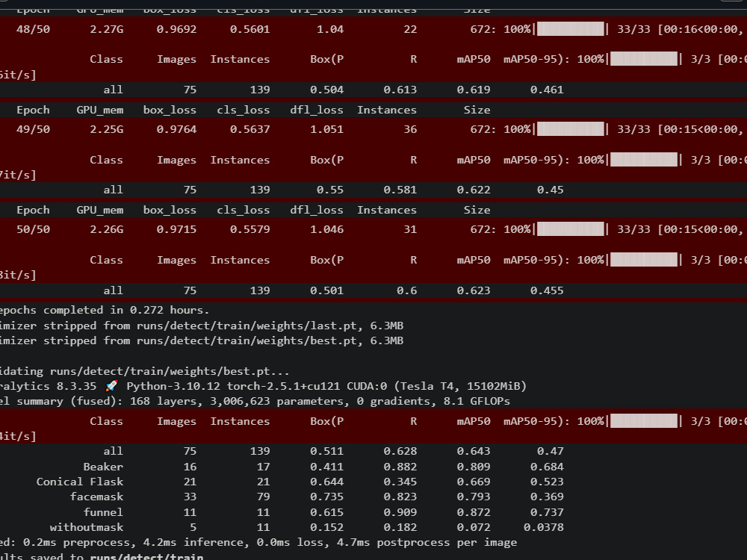This screenshot has height=560, width=747.
Task: Click GPU memory value '2.26G'
Action: (107, 229)
